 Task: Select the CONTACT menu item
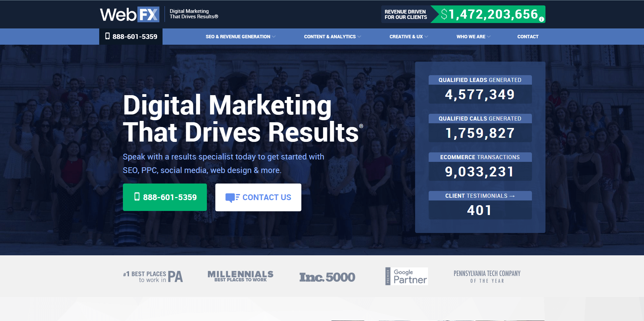coord(528,37)
